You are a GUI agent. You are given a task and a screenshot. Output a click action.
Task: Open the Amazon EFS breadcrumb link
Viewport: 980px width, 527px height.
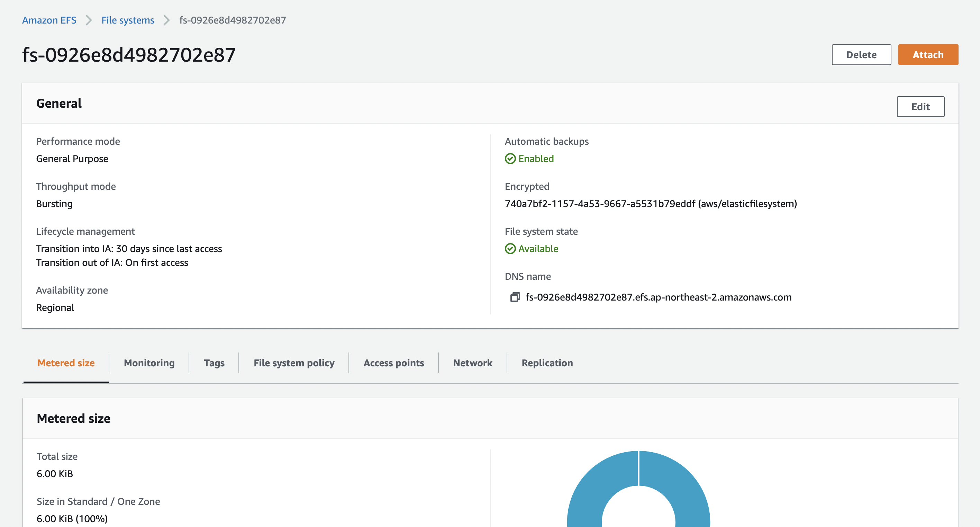(49, 20)
